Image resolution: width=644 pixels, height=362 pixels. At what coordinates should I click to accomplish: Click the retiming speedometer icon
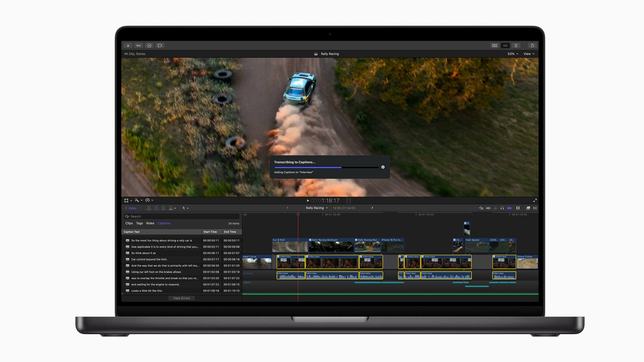pos(148,200)
